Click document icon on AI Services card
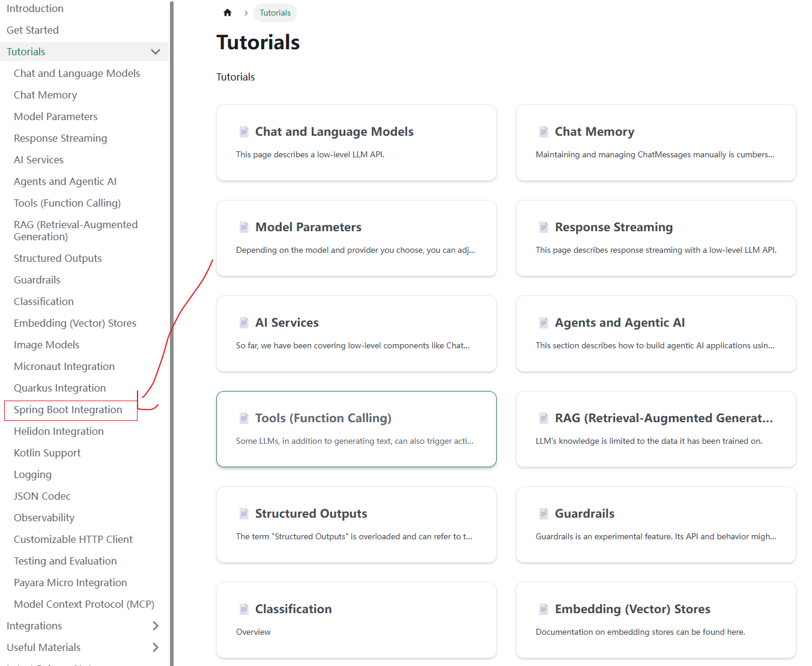Image resolution: width=812 pixels, height=666 pixels. click(244, 322)
